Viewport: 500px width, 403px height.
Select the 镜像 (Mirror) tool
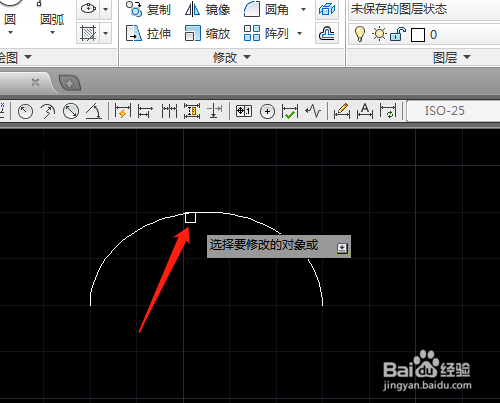coord(208,9)
